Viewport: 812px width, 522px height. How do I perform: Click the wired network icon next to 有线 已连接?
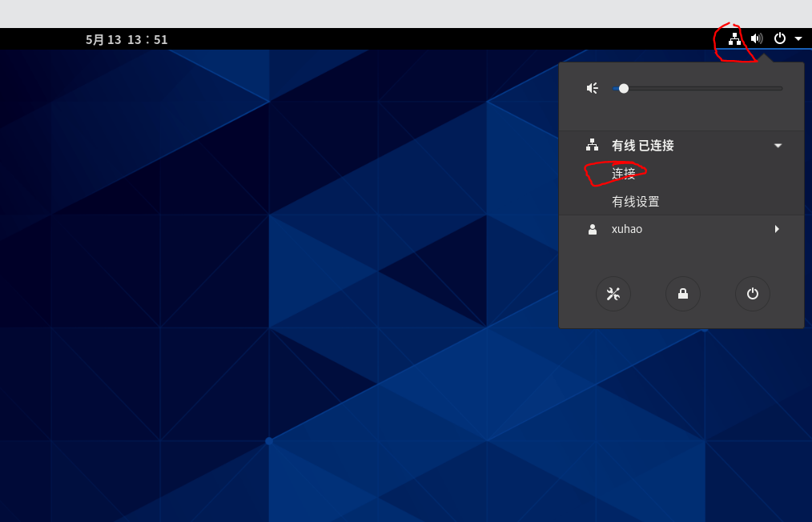coord(592,146)
